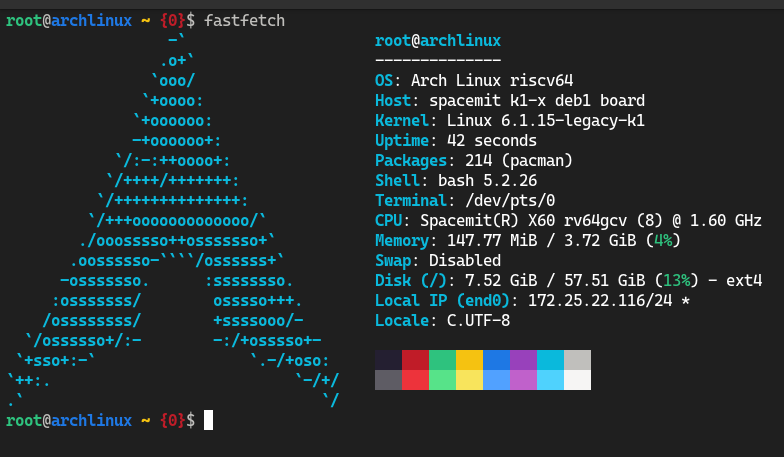Image resolution: width=784 pixels, height=457 pixels.
Task: Click the green '13%' disk percentage
Action: (x=677, y=280)
